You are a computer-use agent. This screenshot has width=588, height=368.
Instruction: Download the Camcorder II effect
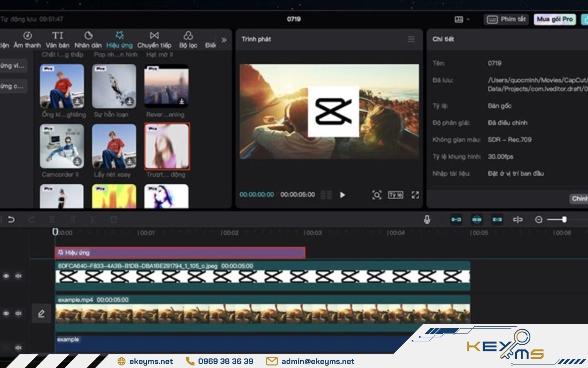[x=77, y=161]
